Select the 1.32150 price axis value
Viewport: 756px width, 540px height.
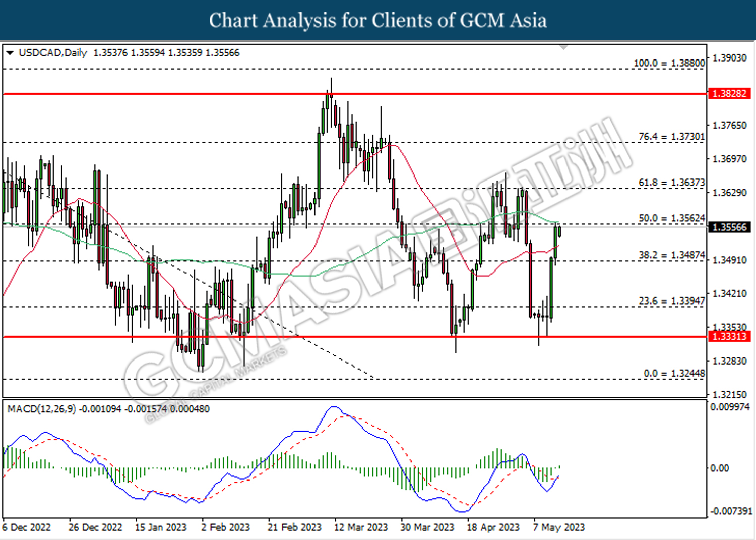(x=729, y=394)
